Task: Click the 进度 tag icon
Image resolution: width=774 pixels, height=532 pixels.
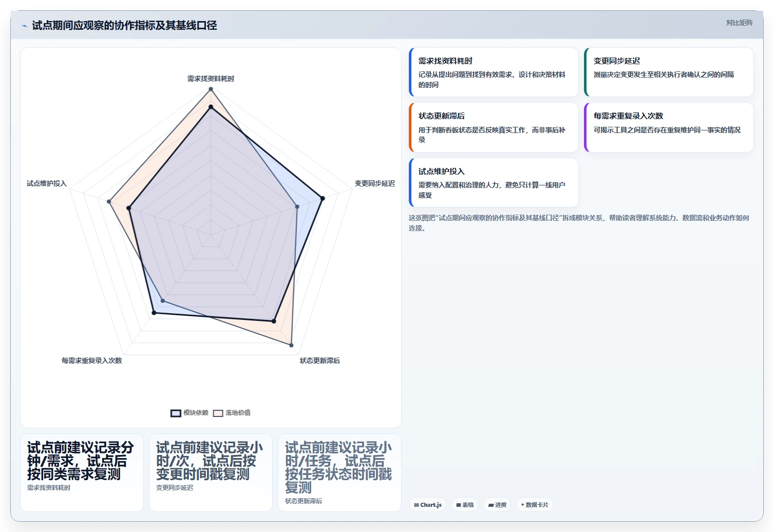Action: (x=491, y=505)
